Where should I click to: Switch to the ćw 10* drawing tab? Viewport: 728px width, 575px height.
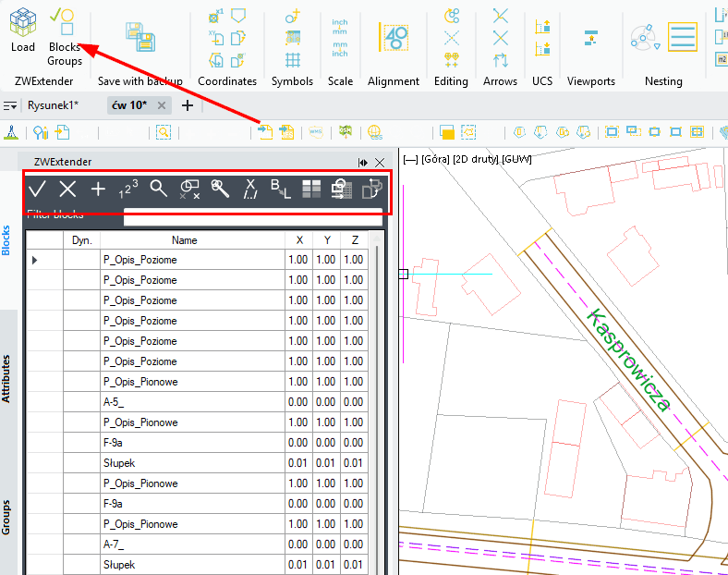click(129, 105)
